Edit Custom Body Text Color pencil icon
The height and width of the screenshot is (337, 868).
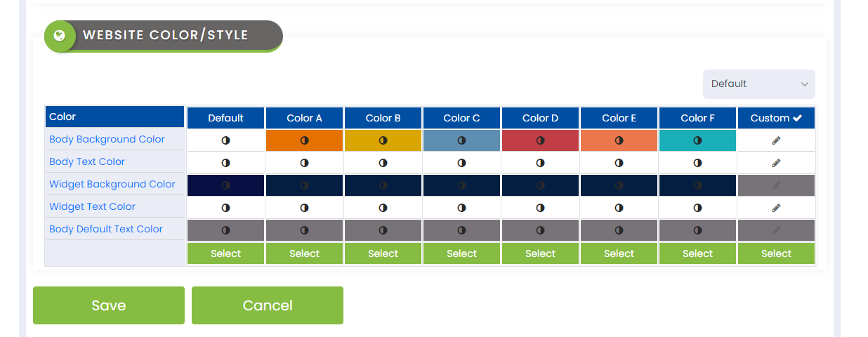[776, 163]
